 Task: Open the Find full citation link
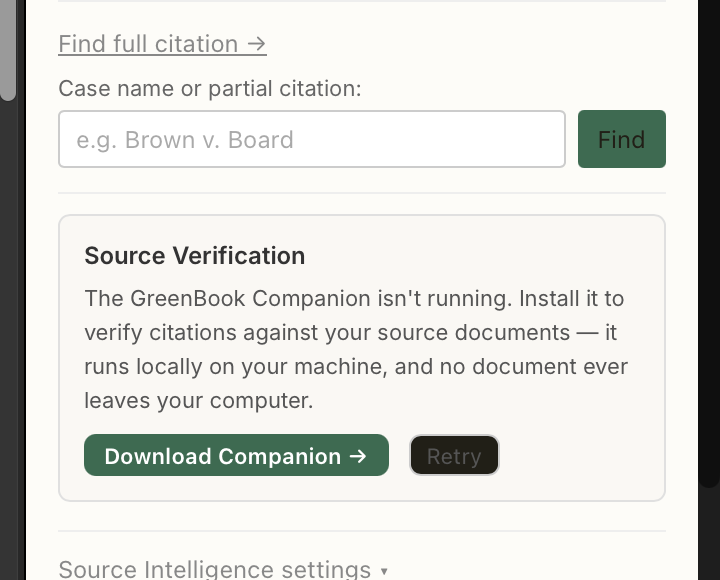[x=162, y=44]
